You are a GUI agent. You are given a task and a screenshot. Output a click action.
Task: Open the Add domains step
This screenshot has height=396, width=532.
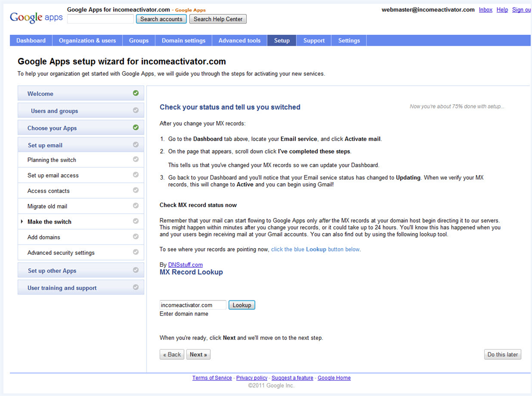81,237
